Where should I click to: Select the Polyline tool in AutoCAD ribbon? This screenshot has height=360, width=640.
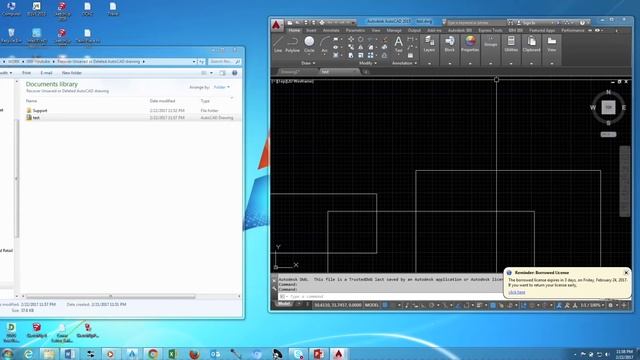click(x=292, y=44)
